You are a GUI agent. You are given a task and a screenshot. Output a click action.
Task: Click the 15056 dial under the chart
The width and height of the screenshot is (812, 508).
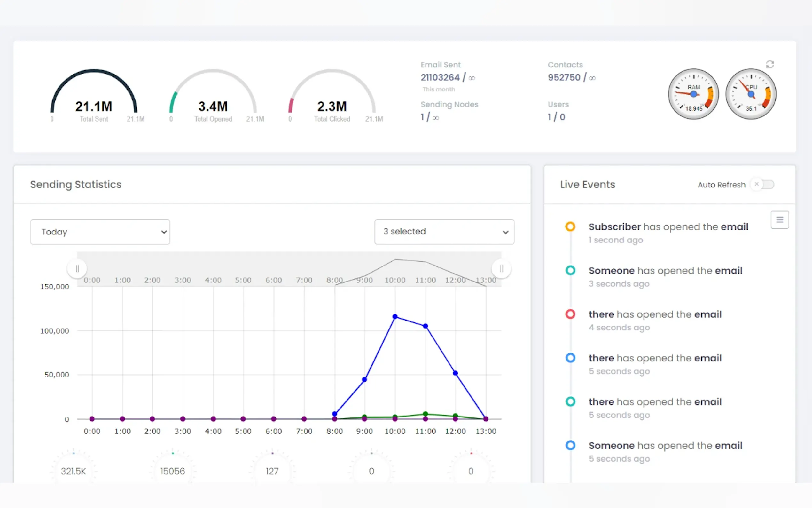coord(173,470)
